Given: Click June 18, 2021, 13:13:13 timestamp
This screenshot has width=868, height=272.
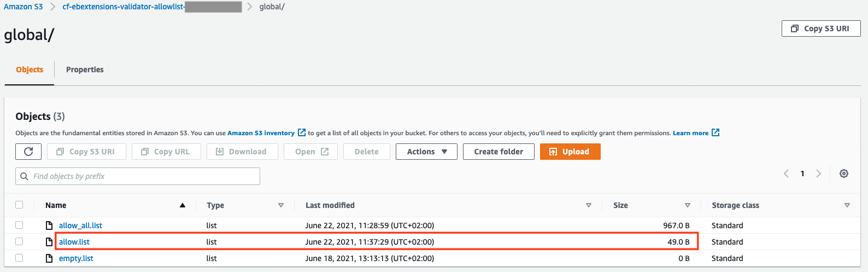Looking at the screenshot, I should (370, 258).
